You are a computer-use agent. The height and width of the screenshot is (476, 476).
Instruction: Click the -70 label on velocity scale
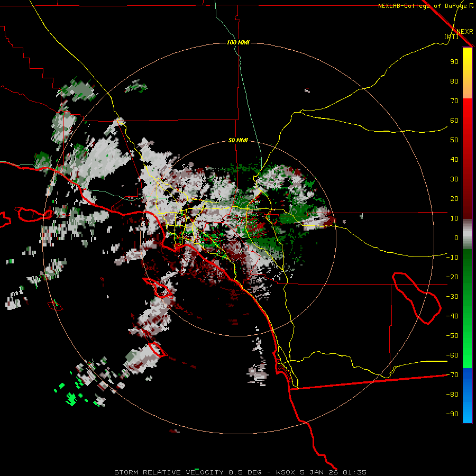pos(452,375)
